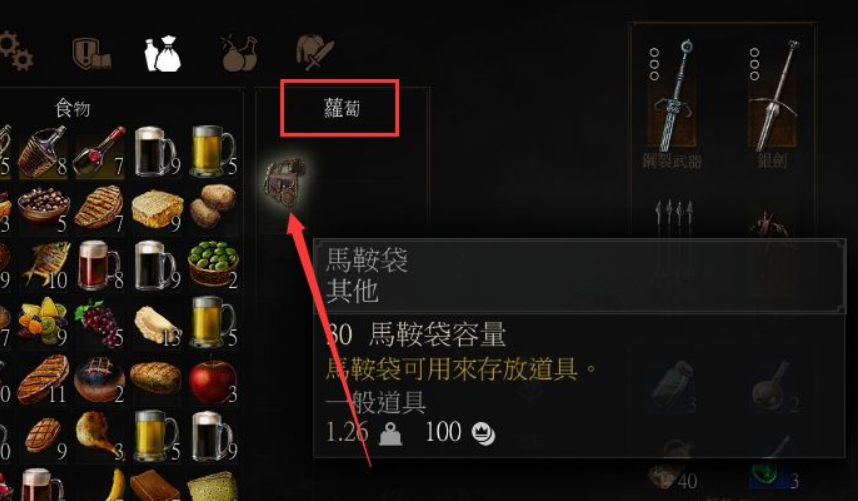Select the potatoes item

(x=213, y=207)
